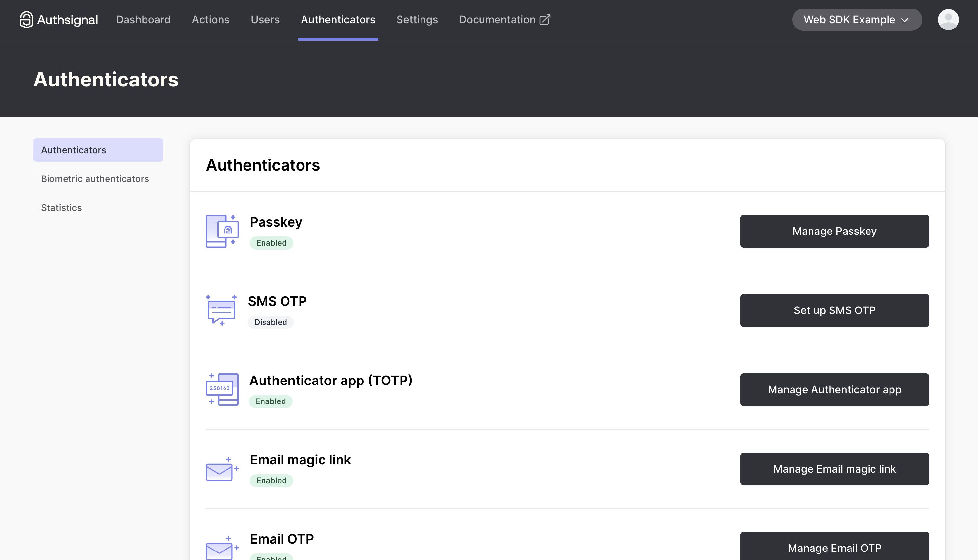Click the Authsignal brand name text
The width and height of the screenshot is (978, 560).
(x=68, y=20)
